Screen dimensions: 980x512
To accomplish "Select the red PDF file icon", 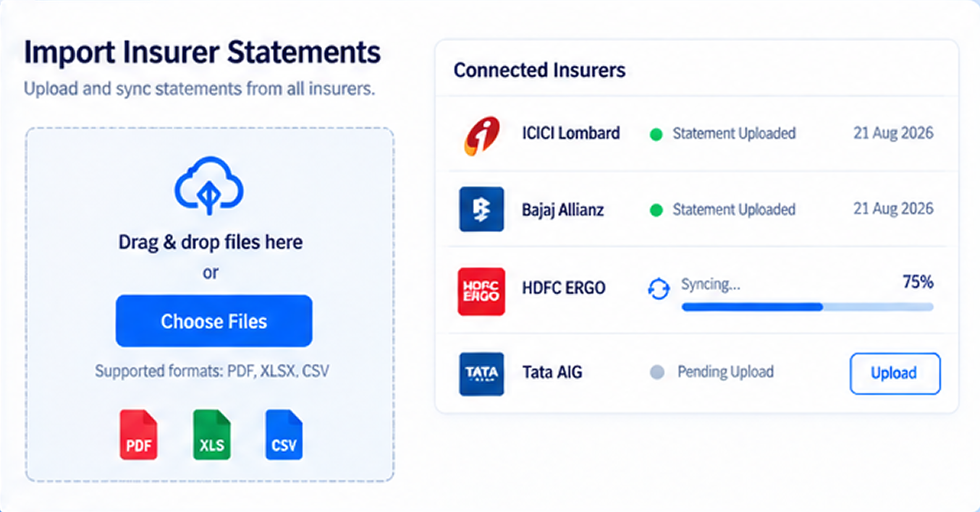I will [x=138, y=435].
